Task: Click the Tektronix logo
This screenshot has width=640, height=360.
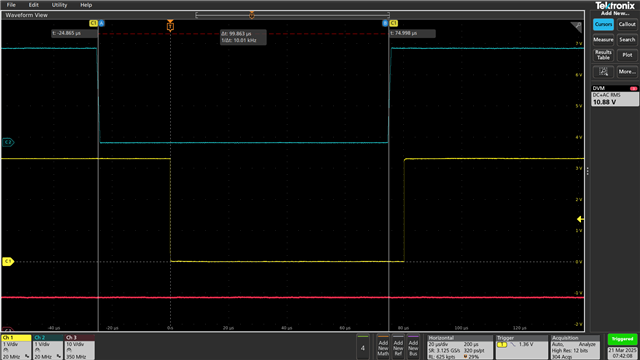Action: click(615, 6)
